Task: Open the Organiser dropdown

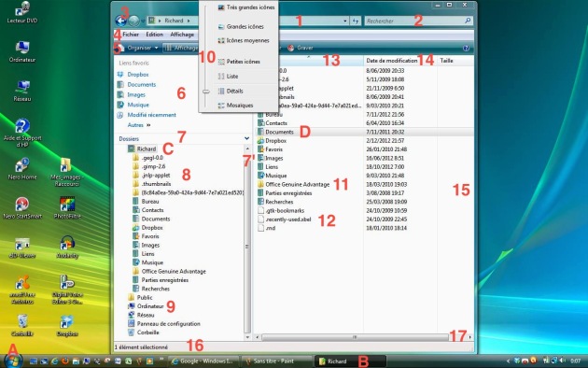Action: pos(139,48)
